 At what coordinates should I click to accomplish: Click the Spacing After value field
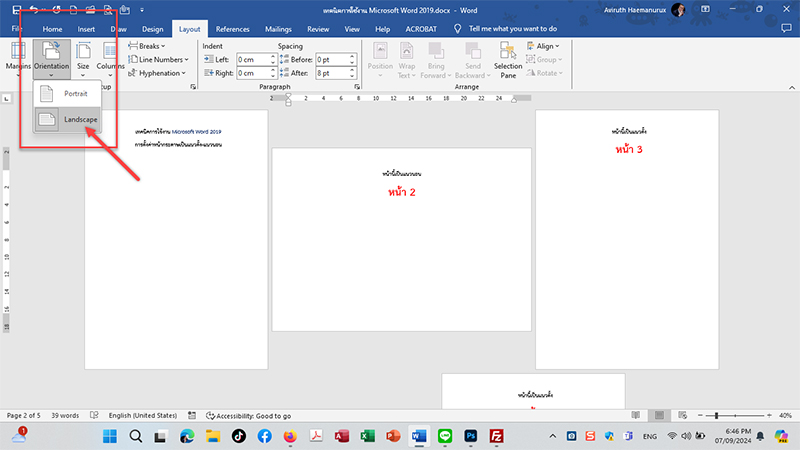(x=330, y=74)
